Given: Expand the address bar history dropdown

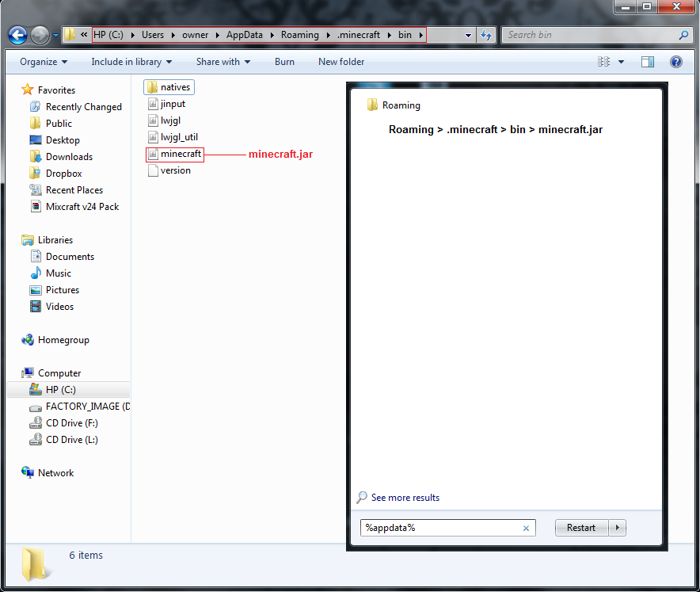Looking at the screenshot, I should point(468,35).
